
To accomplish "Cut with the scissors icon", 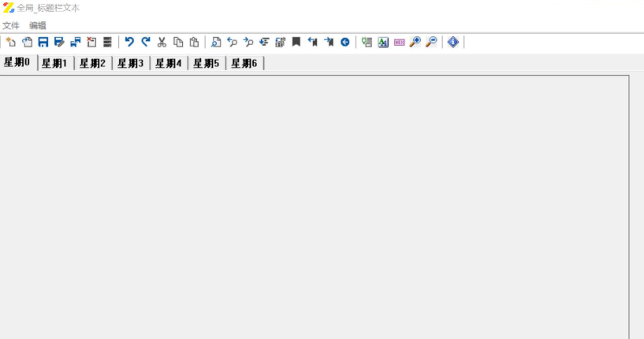I will click(162, 42).
